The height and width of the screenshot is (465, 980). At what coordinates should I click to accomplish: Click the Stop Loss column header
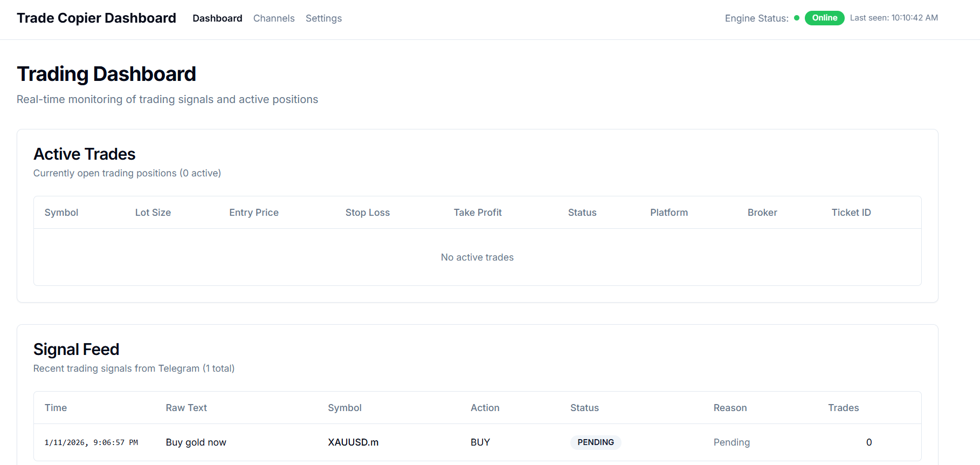point(368,213)
